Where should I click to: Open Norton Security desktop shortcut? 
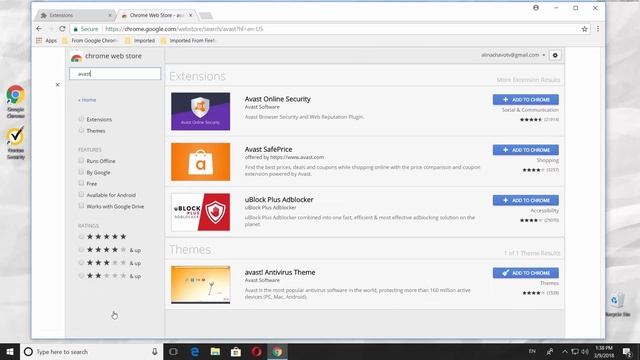(x=16, y=143)
